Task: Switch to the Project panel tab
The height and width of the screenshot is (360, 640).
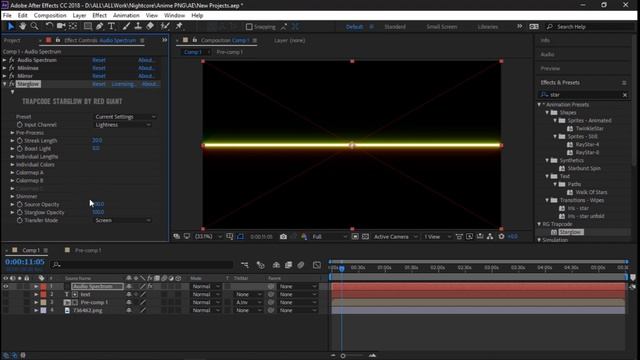Action: coord(12,40)
